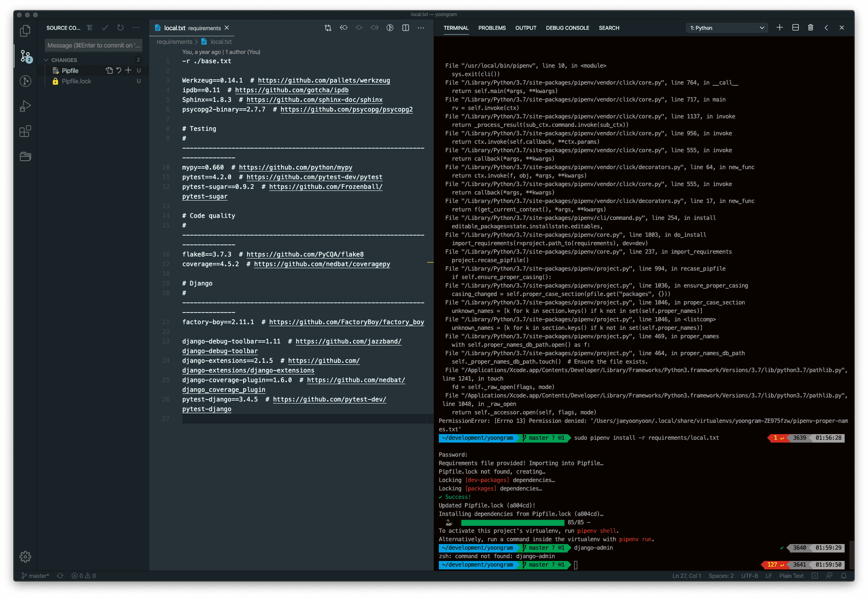The image size is (868, 598).
Task: Click the commit message input field
Action: [x=93, y=46]
